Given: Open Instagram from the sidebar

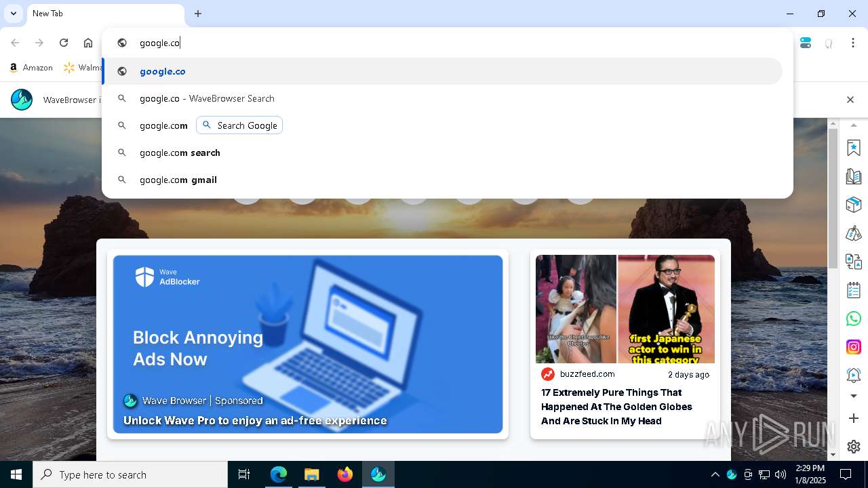Looking at the screenshot, I should point(854,347).
